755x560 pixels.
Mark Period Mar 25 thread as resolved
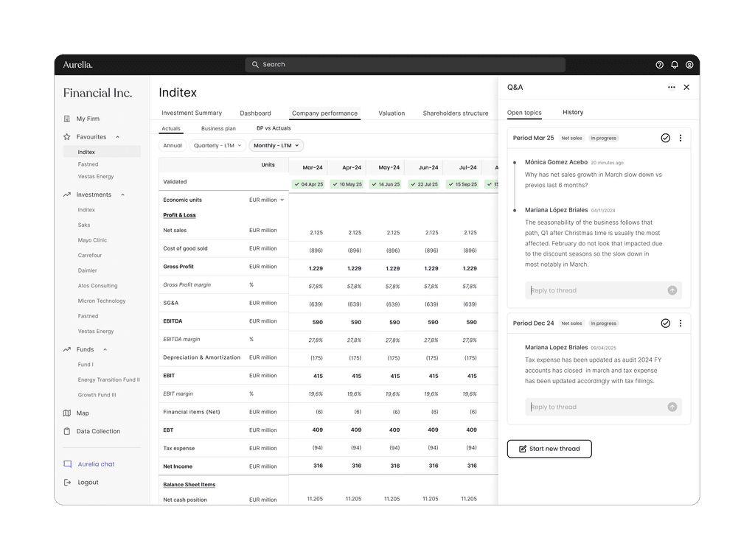[665, 138]
